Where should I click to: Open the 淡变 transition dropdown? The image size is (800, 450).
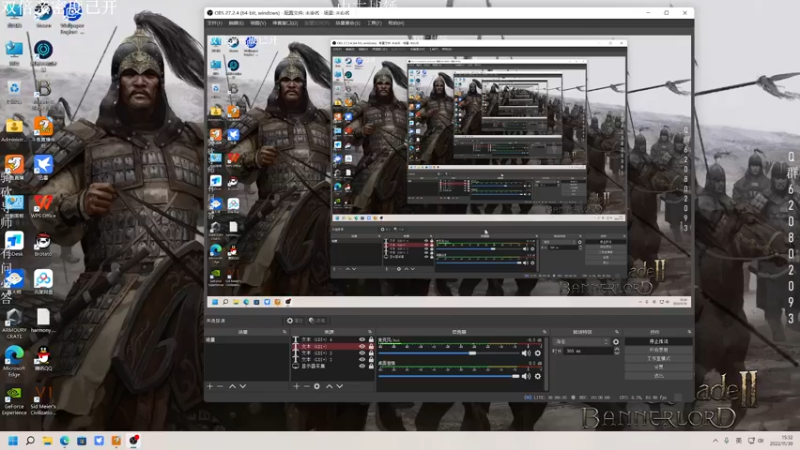click(x=582, y=342)
